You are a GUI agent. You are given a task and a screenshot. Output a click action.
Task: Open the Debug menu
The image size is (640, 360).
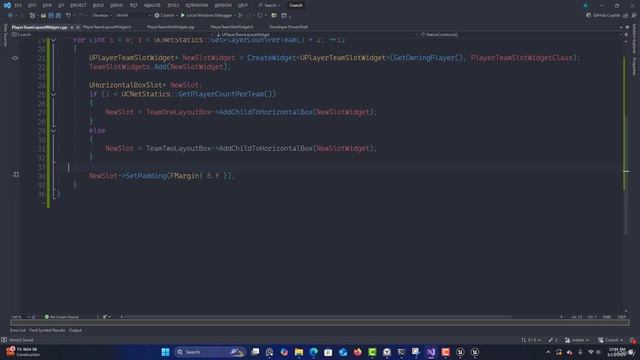[116, 5]
